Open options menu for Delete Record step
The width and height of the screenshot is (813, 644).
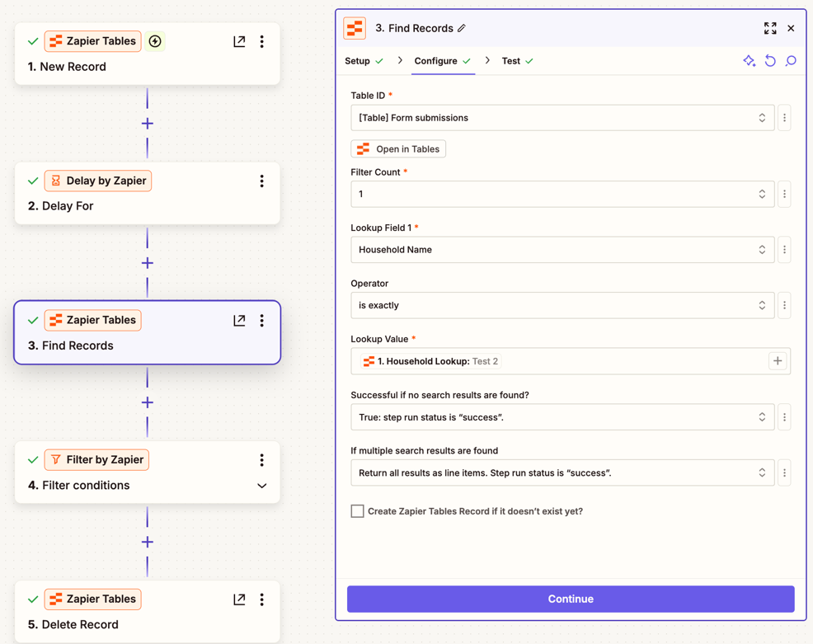(262, 599)
